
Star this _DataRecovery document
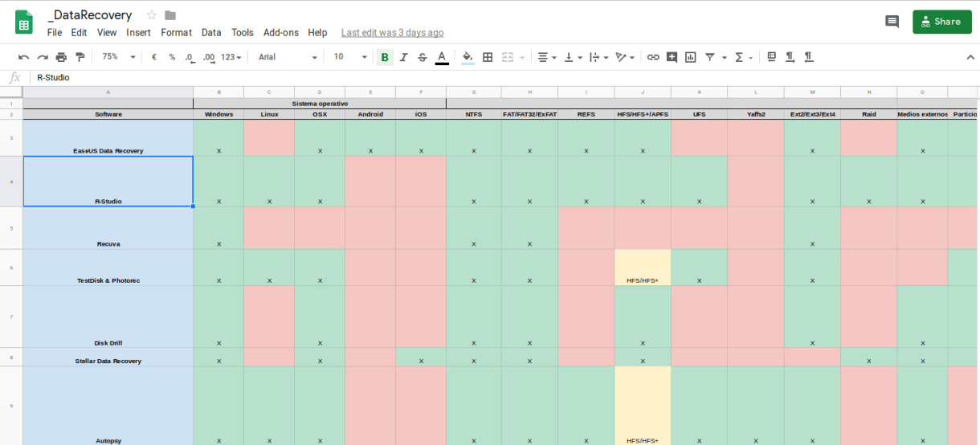pos(152,15)
